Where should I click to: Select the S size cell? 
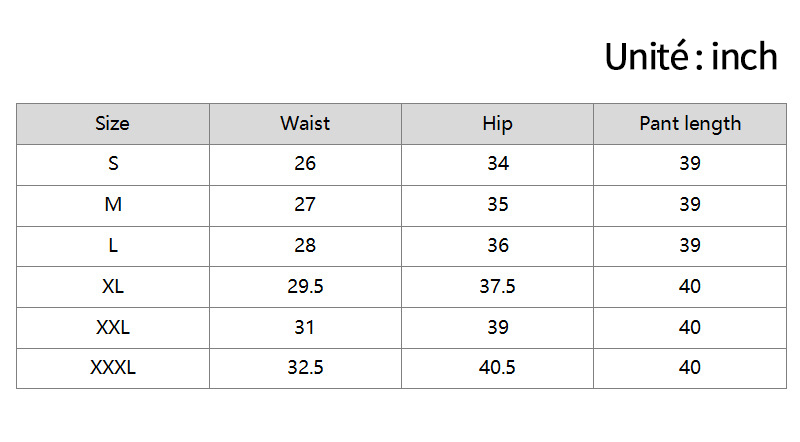tap(113, 165)
